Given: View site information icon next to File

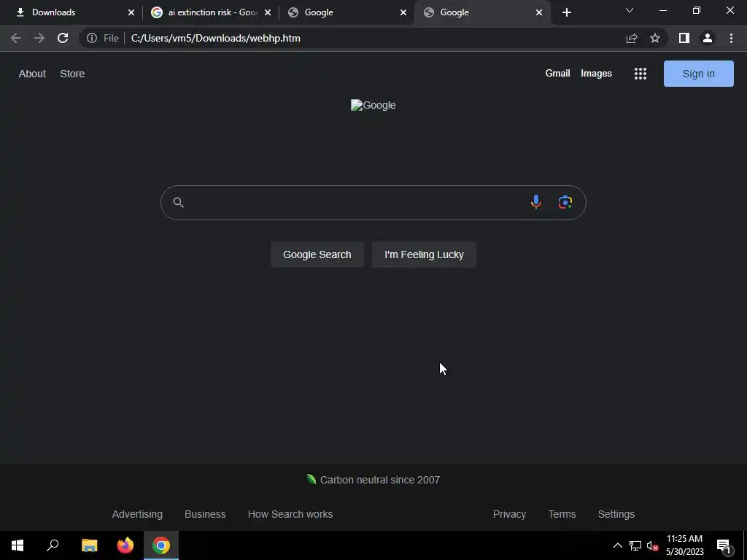Looking at the screenshot, I should tap(91, 38).
